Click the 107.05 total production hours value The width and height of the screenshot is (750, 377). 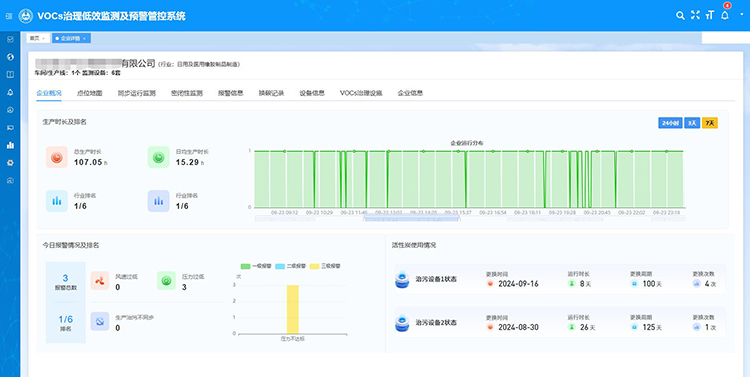(88, 162)
